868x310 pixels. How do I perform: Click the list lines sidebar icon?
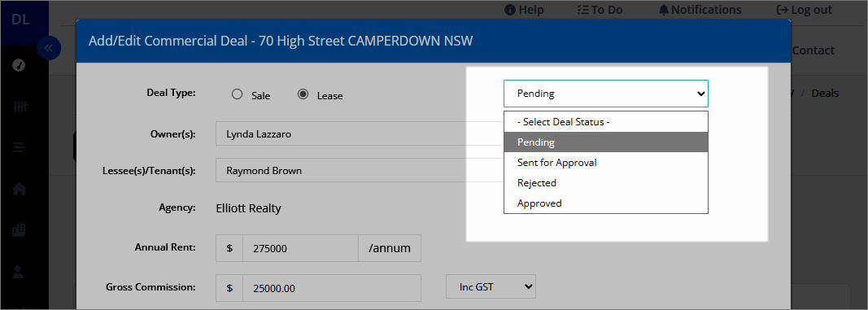[x=20, y=148]
